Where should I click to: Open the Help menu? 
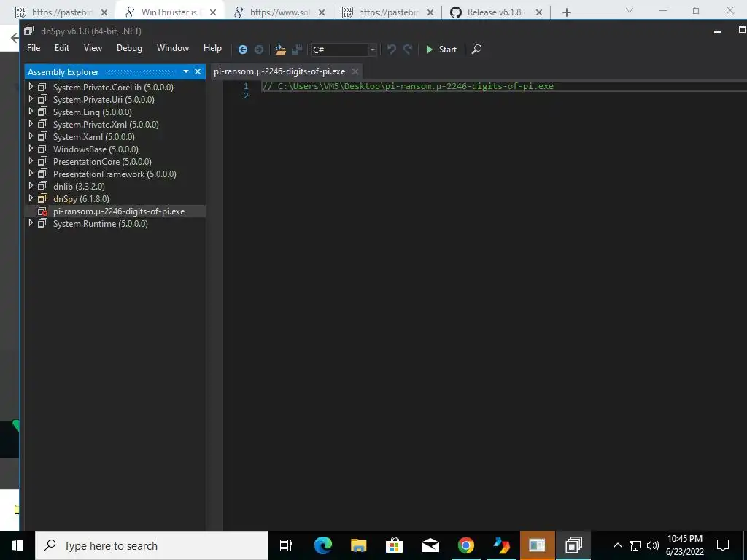pos(212,48)
